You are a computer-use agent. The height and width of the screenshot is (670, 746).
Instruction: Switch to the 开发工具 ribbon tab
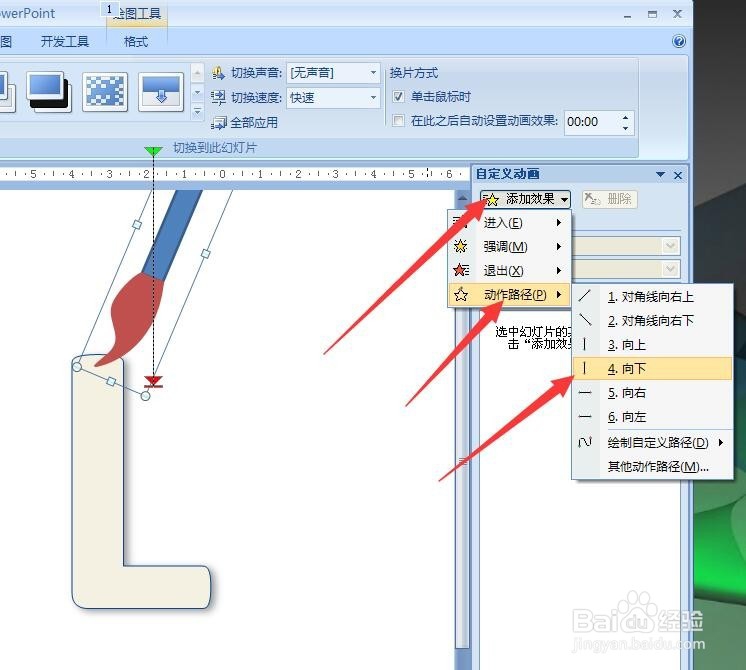tap(65, 42)
